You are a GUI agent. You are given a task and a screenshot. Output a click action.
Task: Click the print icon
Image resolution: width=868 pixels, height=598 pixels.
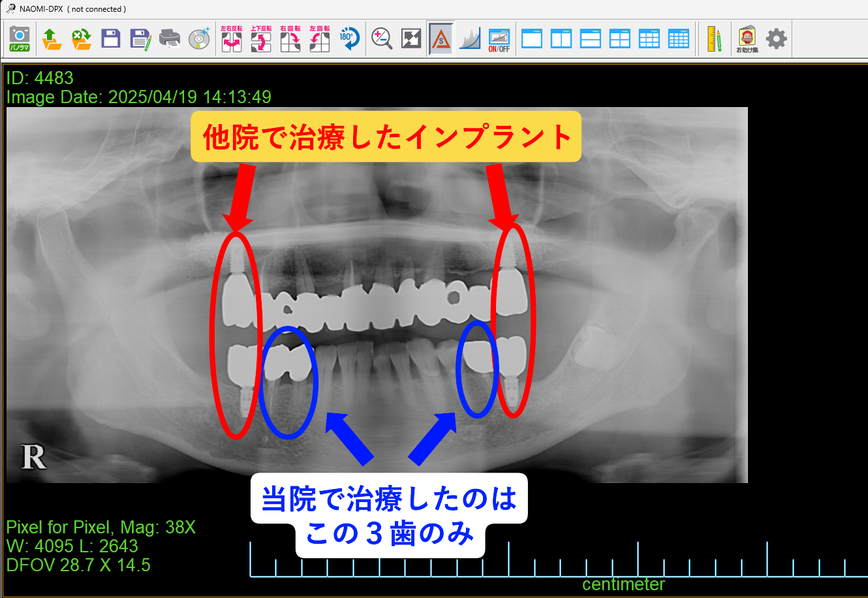tap(170, 38)
